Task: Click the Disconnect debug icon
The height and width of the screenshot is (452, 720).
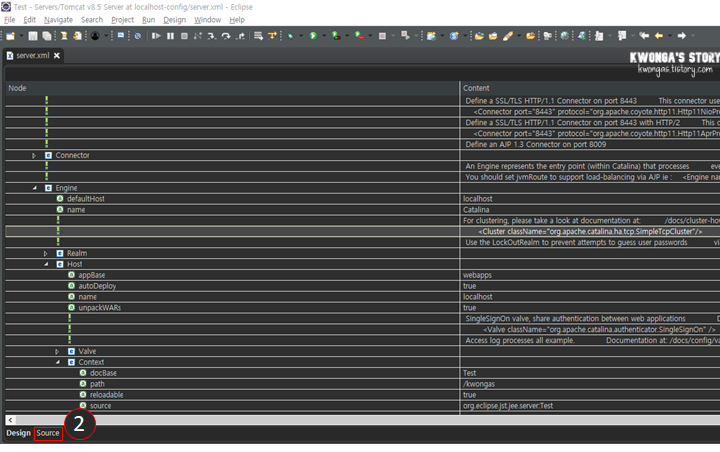Action: (198, 36)
